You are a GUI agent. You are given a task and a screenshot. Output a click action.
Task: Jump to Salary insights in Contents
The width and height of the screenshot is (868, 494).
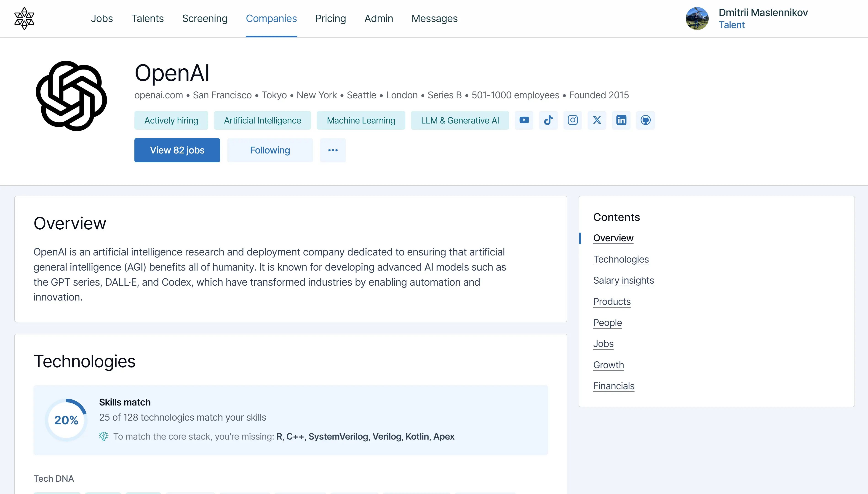coord(624,281)
